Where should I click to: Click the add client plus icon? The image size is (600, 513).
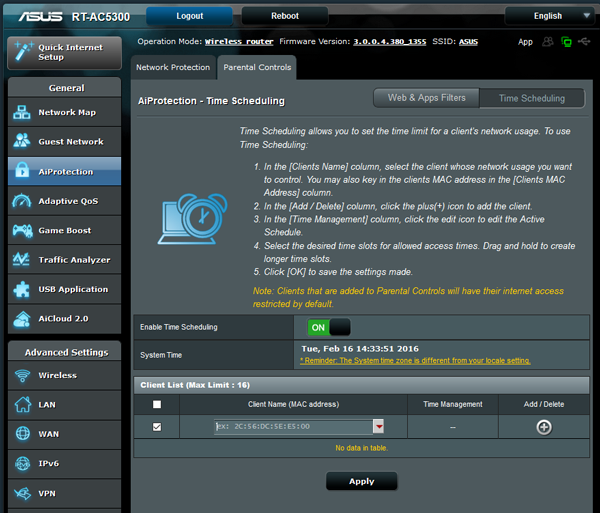(x=544, y=427)
